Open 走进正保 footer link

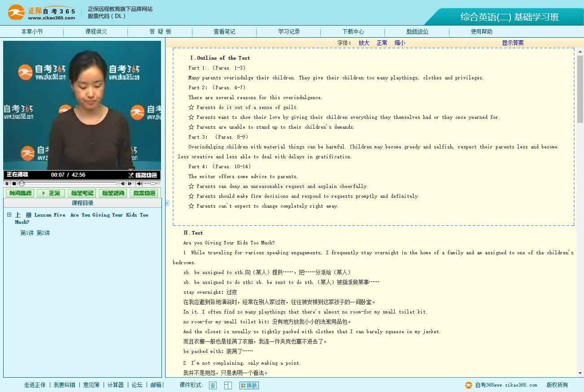[35, 385]
